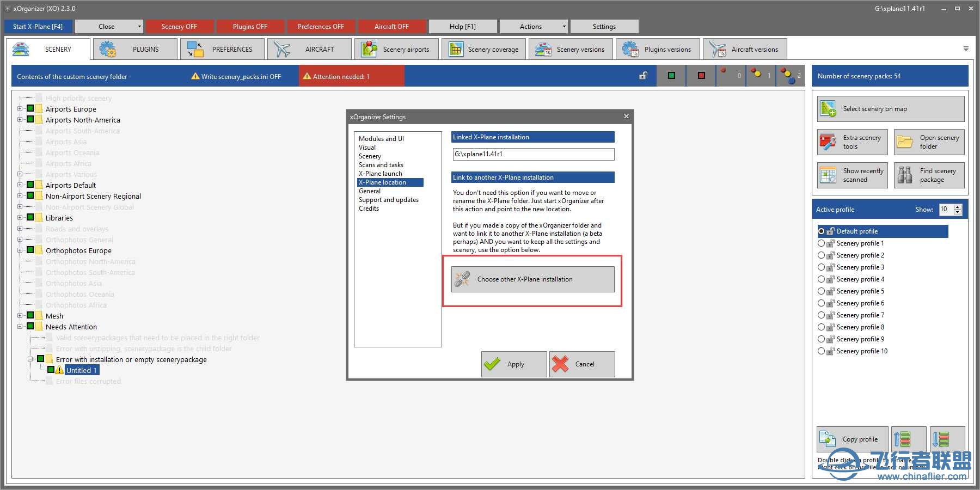This screenshot has width=980, height=490.
Task: Click Start X-Plane [F4] button
Action: pos(38,27)
